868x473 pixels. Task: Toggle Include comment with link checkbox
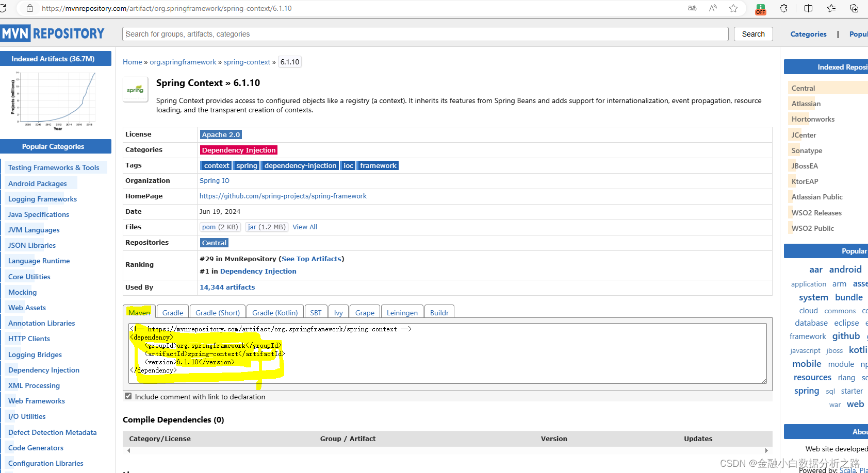(x=128, y=396)
